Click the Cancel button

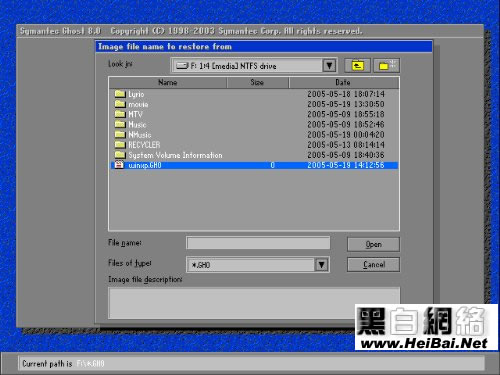tap(373, 265)
